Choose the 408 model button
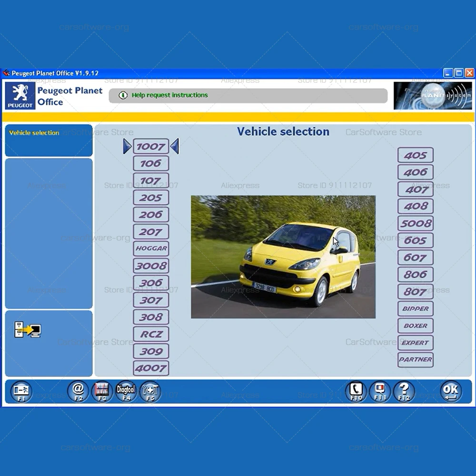 (416, 206)
